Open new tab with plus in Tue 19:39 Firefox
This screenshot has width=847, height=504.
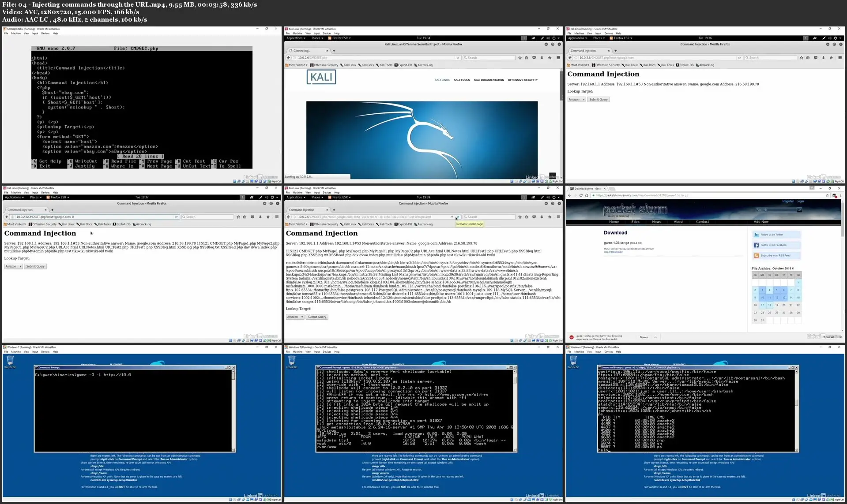334,210
